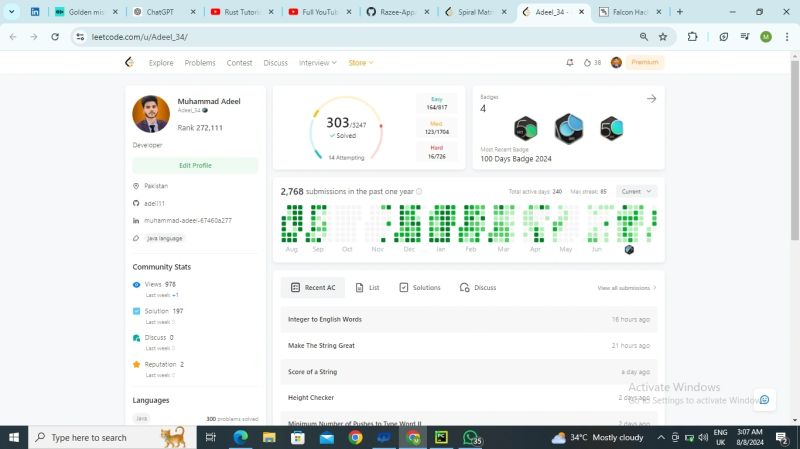Switch to the Solutions tab
Viewport: 800px width, 449px height.
click(420, 288)
